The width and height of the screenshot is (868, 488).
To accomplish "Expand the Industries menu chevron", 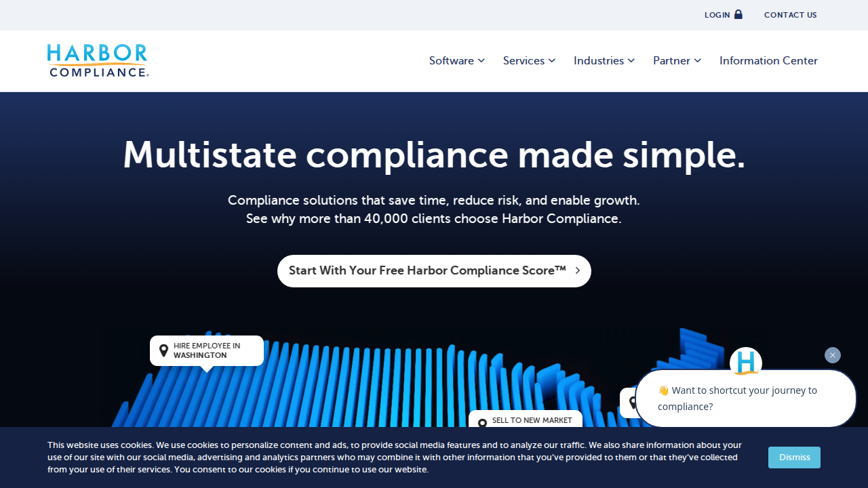I will tap(631, 60).
